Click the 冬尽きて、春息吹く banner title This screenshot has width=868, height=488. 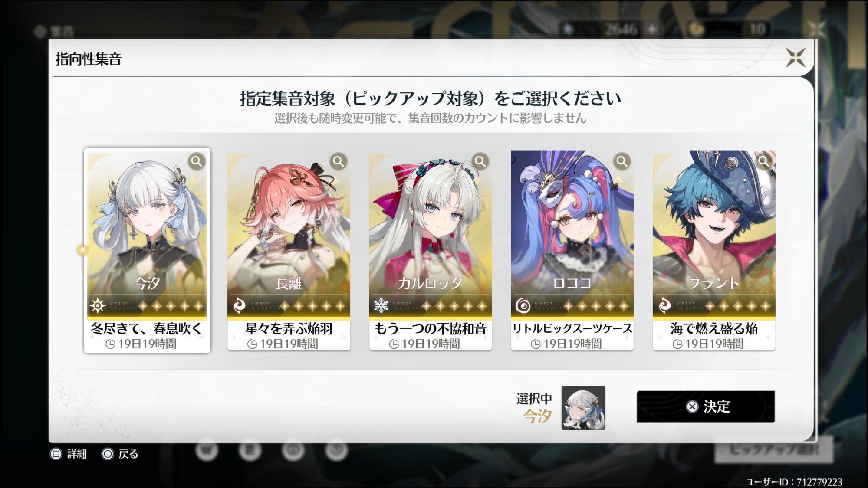(x=147, y=329)
